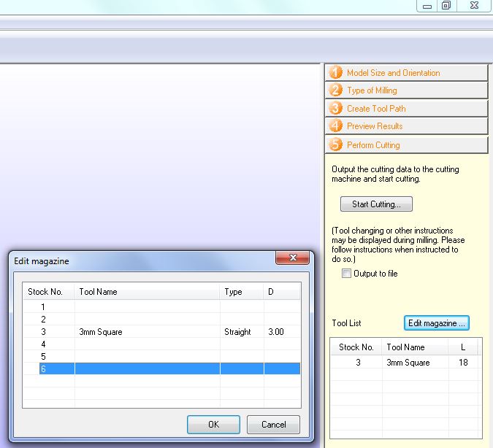Select stock number 1 row in magazine
Screen dimensions: 493x448
click(161, 306)
